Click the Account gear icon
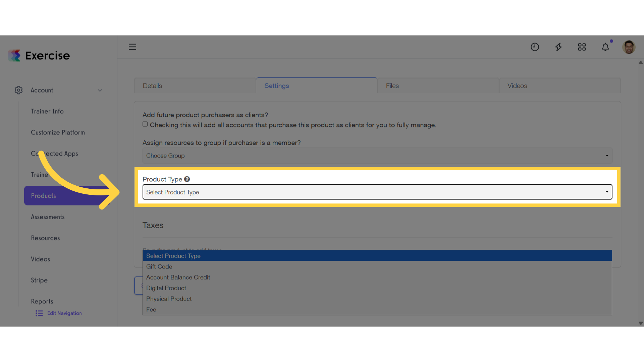The height and width of the screenshot is (362, 644). coord(18,90)
